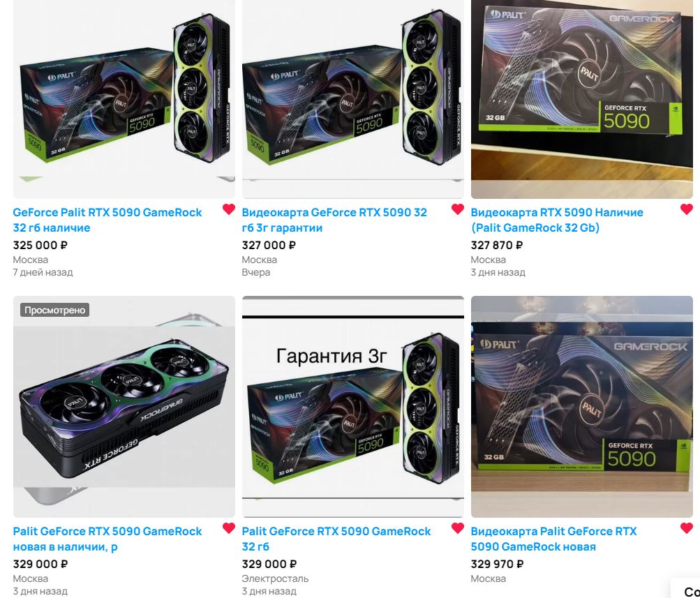Click heart icon on the 329 970 ₽ listing
Screen dimensions: 700x598
(x=687, y=528)
